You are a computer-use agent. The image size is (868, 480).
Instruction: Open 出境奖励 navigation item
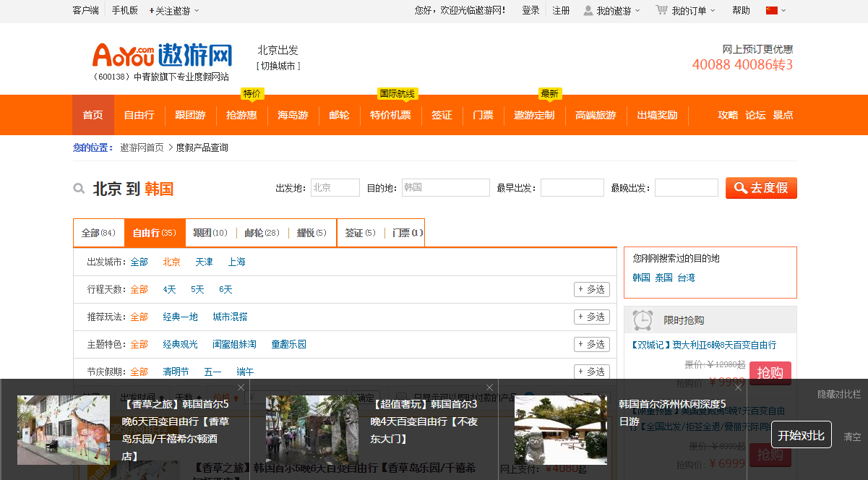(x=657, y=115)
